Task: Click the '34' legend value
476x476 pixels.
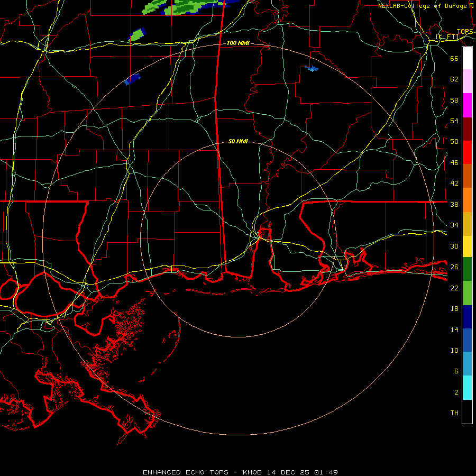Action: click(454, 225)
